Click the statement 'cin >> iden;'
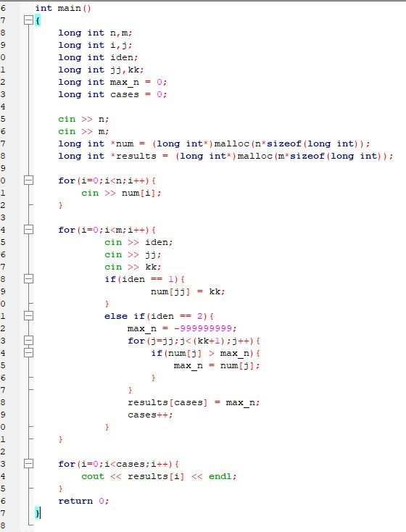Screen dimensions: 406x532 pyautogui.click(x=139, y=242)
